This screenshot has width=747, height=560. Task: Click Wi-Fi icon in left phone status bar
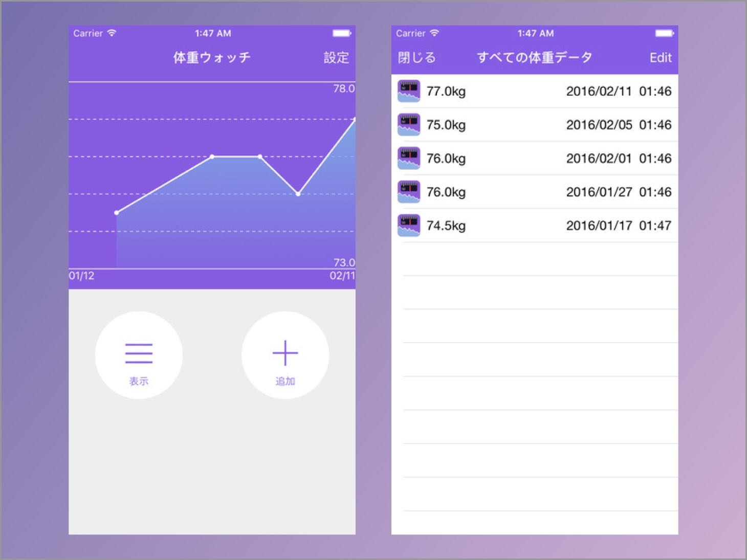tap(112, 33)
